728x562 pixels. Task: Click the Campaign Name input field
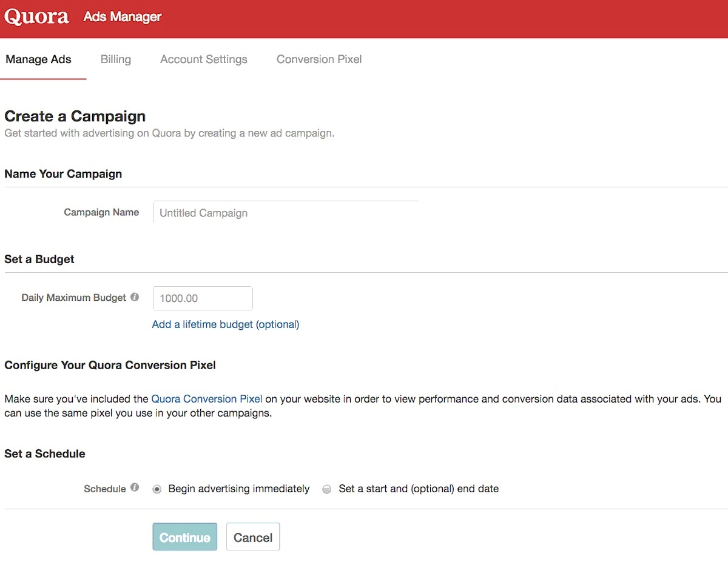tap(285, 212)
